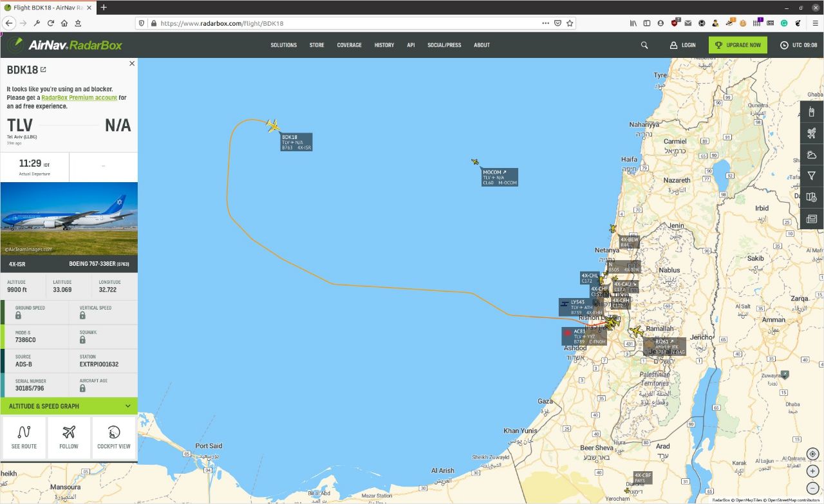The width and height of the screenshot is (824, 504).
Task: Zoom out the map with the minus button
Action: pos(812,488)
